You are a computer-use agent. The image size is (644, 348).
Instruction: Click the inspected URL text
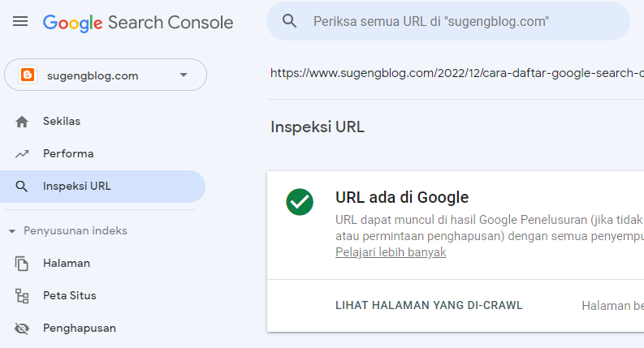[455, 73]
